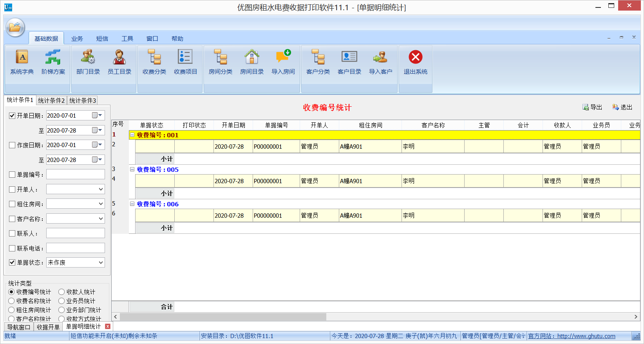Screen dimensions: 644x344
Task: Open the 单据状态 dropdown showing 未作废
Action: pyautogui.click(x=101, y=262)
